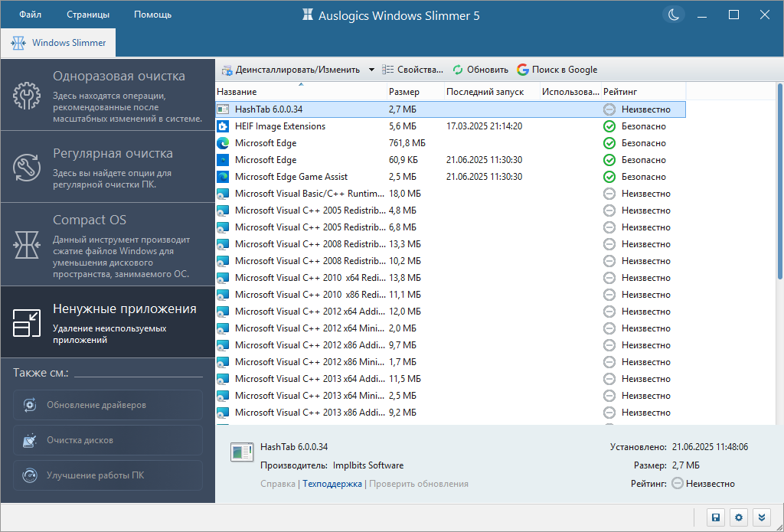The image size is (784, 532).
Task: Select the Регулярная очистка sidebar item
Action: point(108,167)
